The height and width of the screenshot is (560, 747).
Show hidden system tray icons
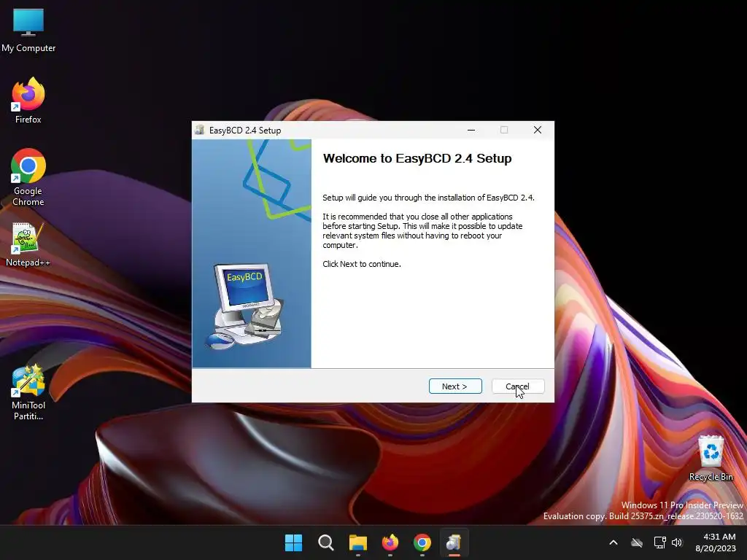coord(614,542)
